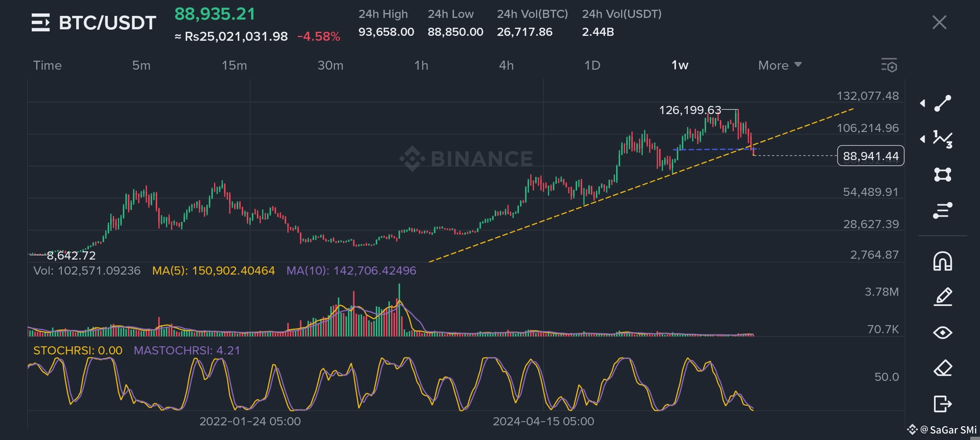
Task: Select the trend line drawing tool
Action: pyautogui.click(x=943, y=103)
